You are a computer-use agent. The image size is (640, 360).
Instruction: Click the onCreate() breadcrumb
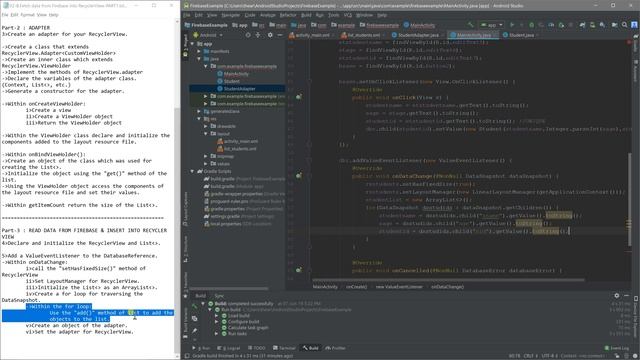click(356, 287)
